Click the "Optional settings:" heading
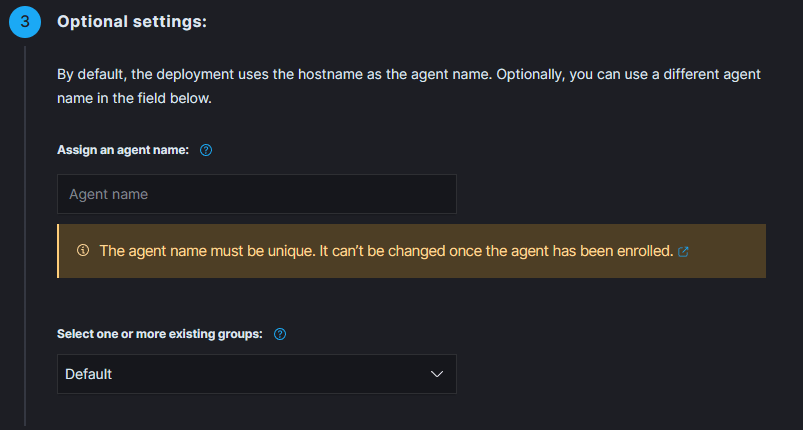 pyautogui.click(x=132, y=21)
